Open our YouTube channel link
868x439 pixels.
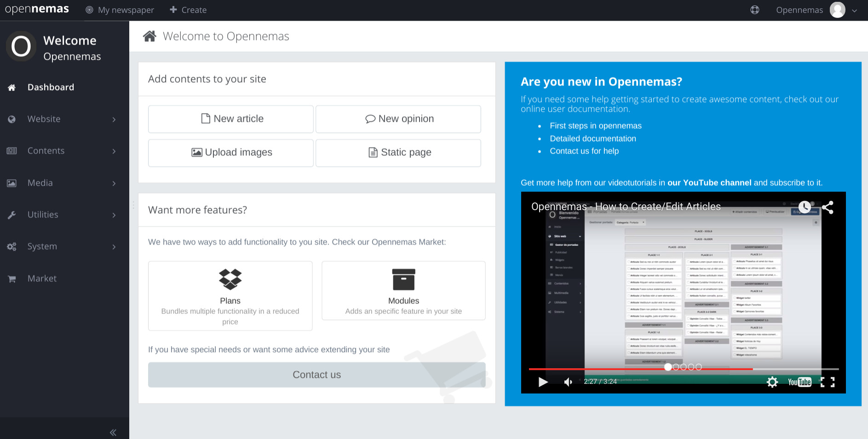tap(709, 182)
